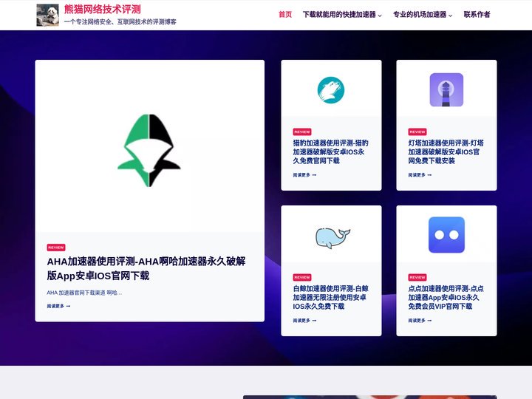Viewport: 532px width, 399px height.
Task: Open the 猎豹加速器使用评测 article title
Action: (x=330, y=151)
